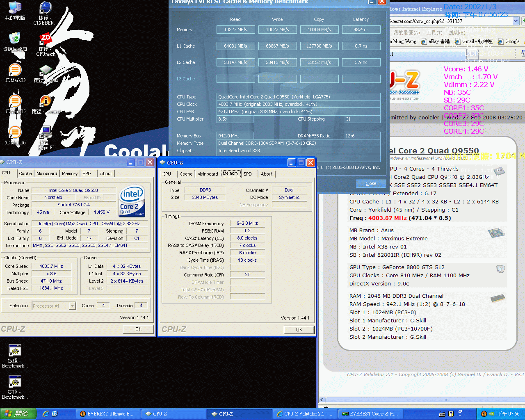The width and height of the screenshot is (525, 420).
Task: Open the Ming Wang favorites link
Action: click(403, 41)
